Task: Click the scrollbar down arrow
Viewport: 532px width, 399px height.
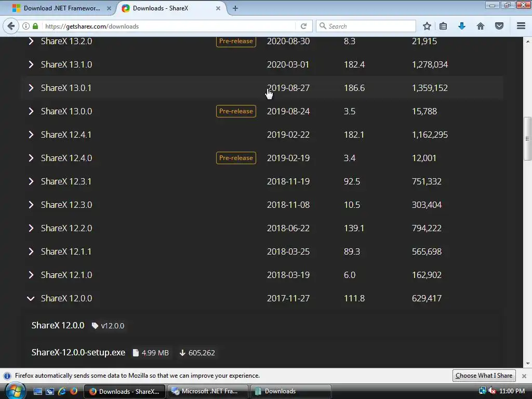Action: point(527,364)
